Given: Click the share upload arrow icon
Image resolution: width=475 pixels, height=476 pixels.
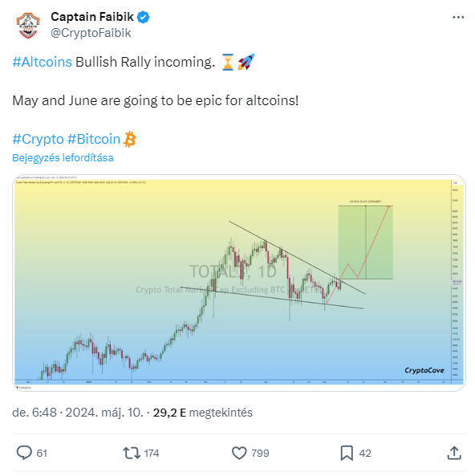Looking at the screenshot, I should tap(454, 453).
